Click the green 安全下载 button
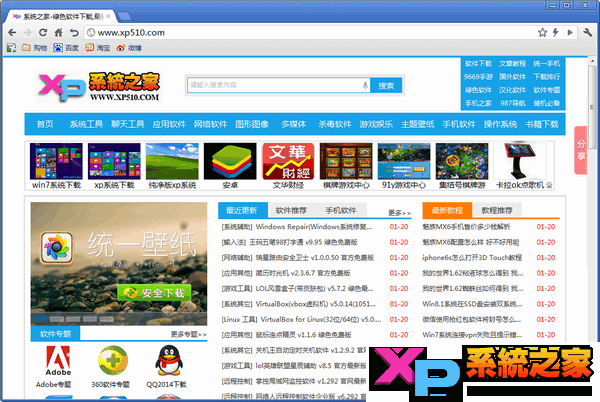Viewport: 600px width, 402px height. pyautogui.click(x=155, y=293)
